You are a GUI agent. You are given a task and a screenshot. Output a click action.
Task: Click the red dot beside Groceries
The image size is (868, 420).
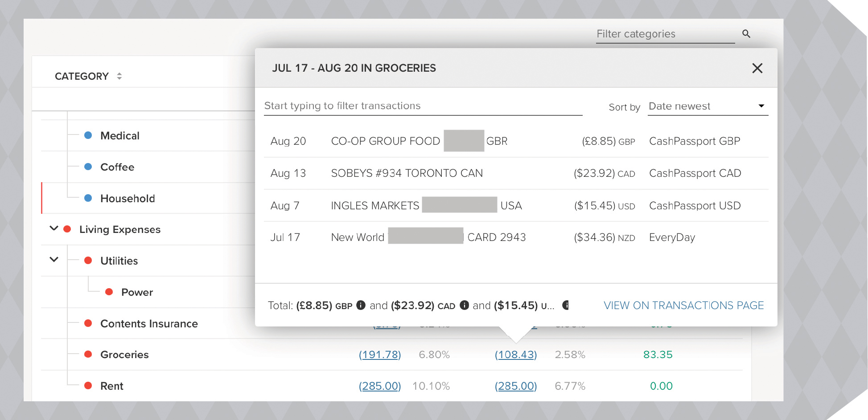click(88, 355)
